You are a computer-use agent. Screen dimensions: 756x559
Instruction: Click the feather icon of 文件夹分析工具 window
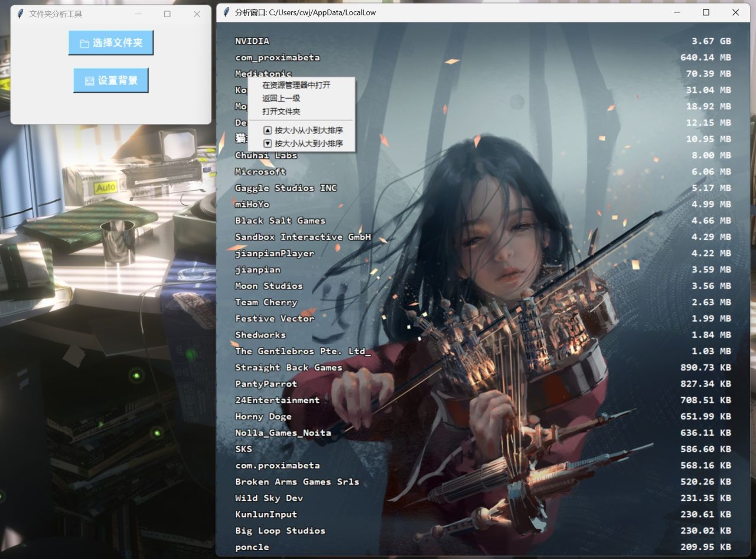pos(21,14)
